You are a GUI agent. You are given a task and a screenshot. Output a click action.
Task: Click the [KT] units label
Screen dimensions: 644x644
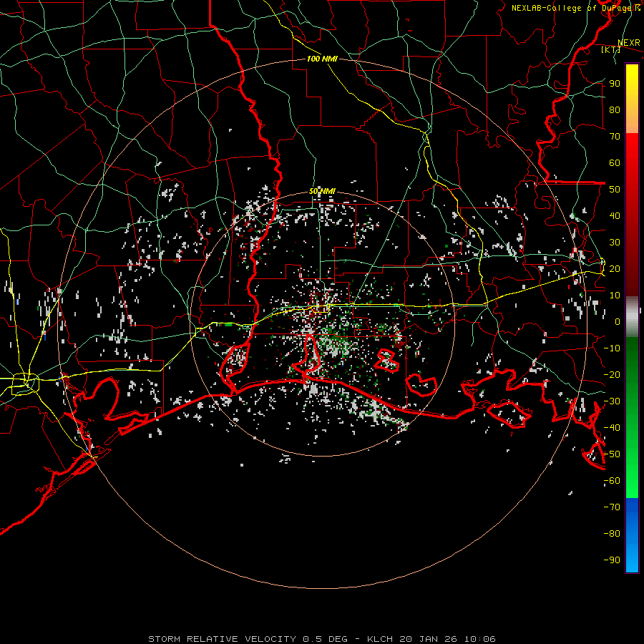point(610,49)
